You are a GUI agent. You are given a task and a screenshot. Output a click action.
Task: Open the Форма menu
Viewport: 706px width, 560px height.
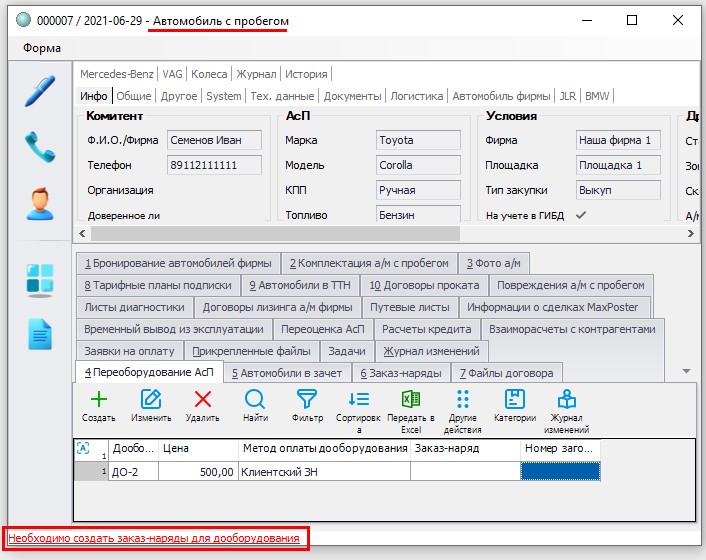pyautogui.click(x=41, y=48)
